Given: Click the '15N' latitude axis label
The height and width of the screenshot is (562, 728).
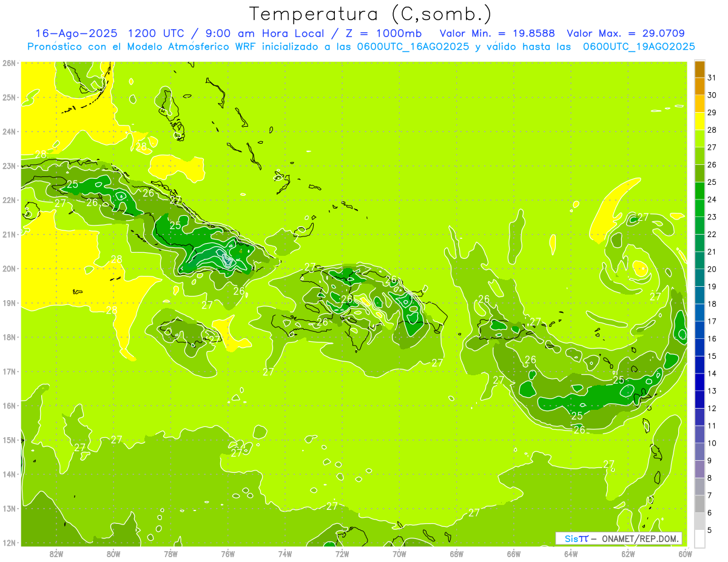Looking at the screenshot, I should click(x=9, y=440).
